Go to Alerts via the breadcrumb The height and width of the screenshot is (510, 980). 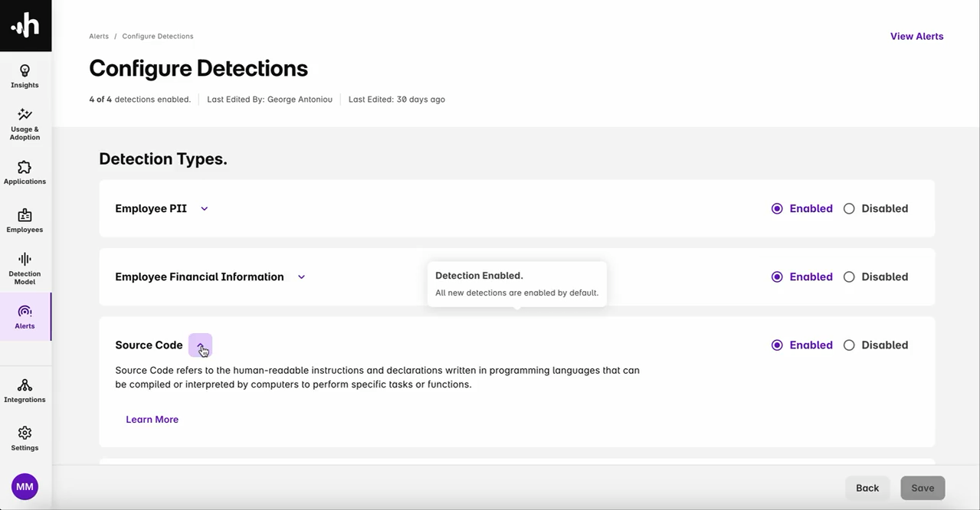[x=99, y=36]
